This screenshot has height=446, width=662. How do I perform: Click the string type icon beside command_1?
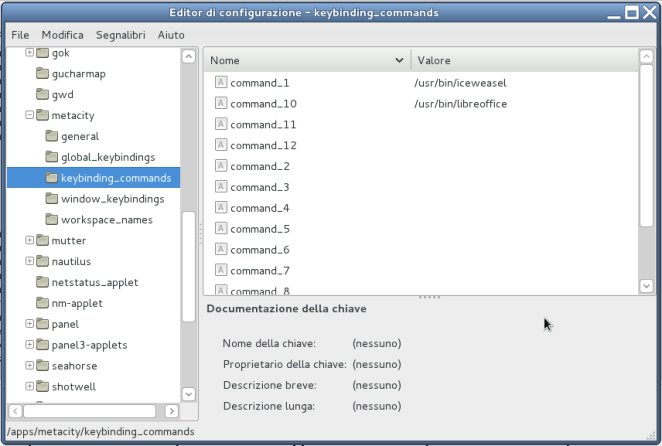coord(221,83)
